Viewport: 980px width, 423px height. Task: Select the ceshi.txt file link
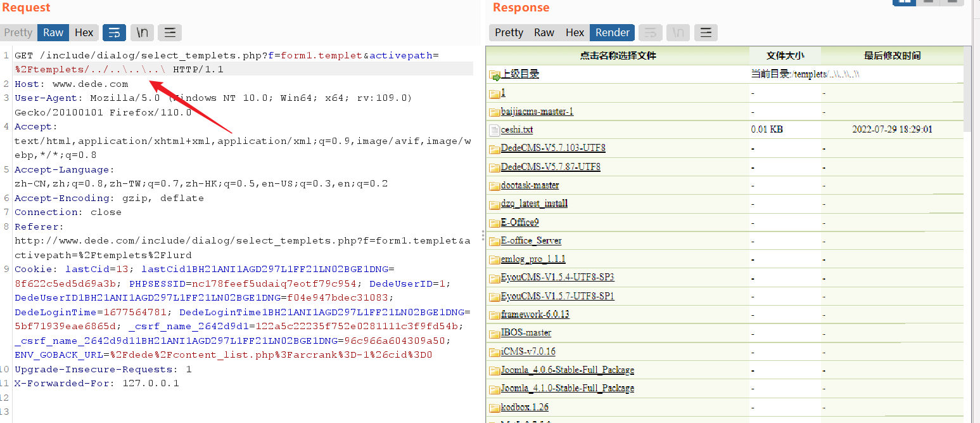pyautogui.click(x=517, y=129)
